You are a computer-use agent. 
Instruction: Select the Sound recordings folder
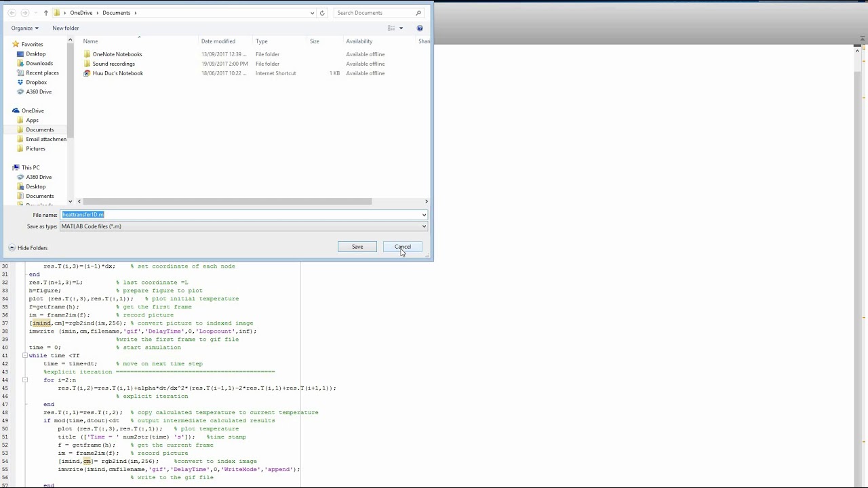click(113, 64)
